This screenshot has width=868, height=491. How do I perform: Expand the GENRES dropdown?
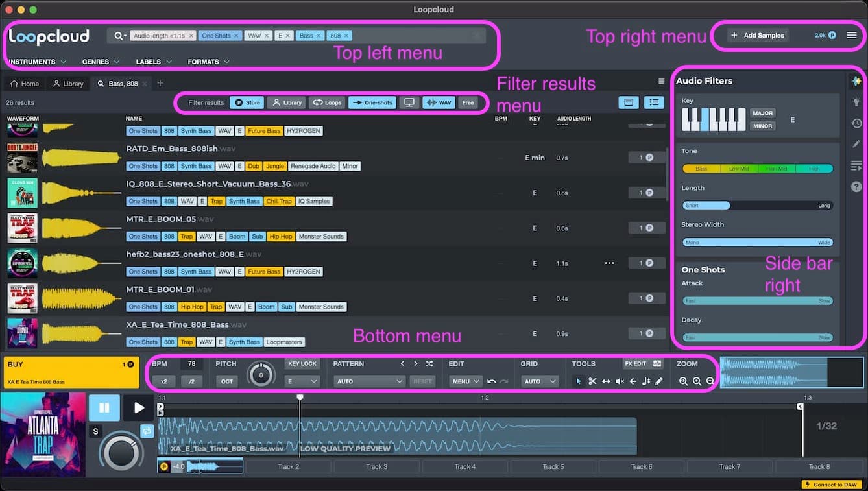point(101,62)
